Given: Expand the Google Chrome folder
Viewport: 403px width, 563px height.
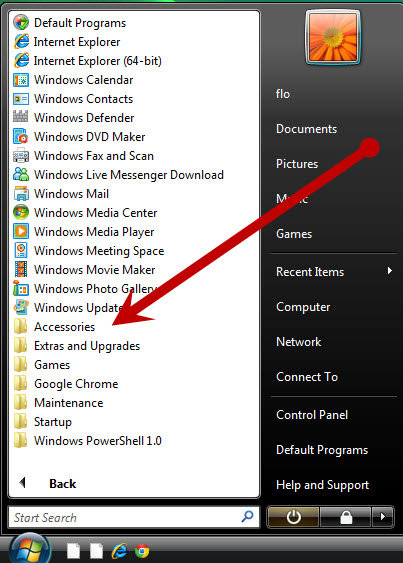Looking at the screenshot, I should [66, 384].
